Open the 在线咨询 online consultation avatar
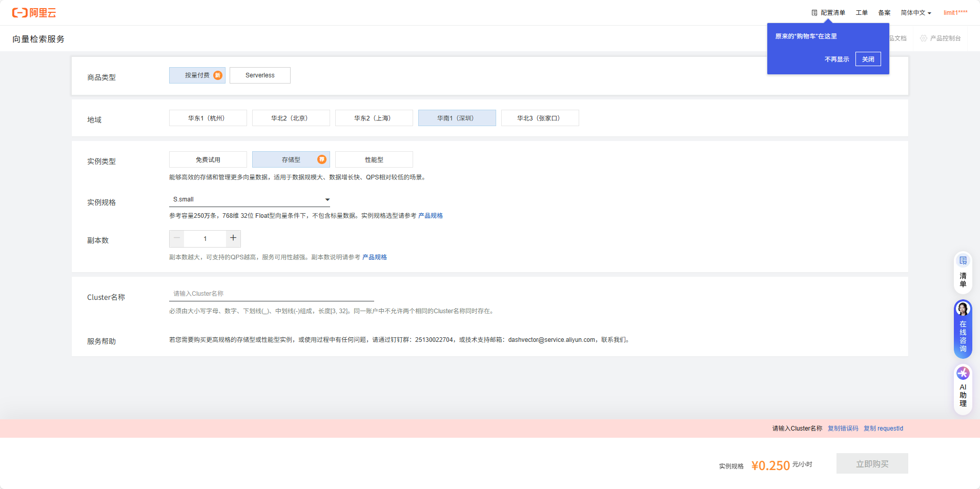 pyautogui.click(x=963, y=309)
